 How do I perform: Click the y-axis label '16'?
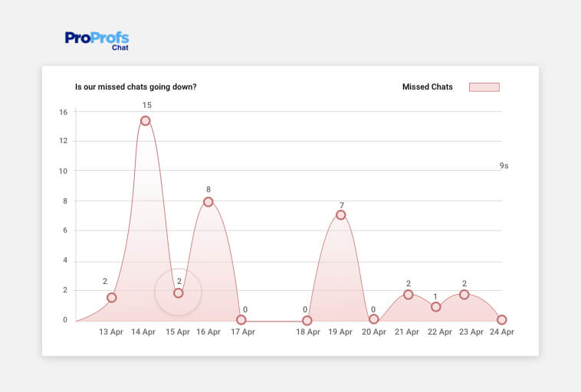(x=64, y=112)
